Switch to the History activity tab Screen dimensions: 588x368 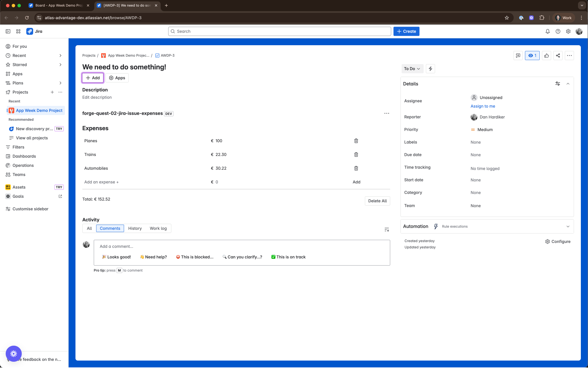pyautogui.click(x=135, y=228)
